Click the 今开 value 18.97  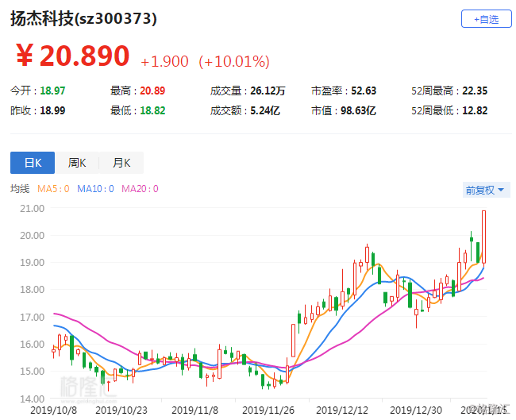click(x=52, y=91)
